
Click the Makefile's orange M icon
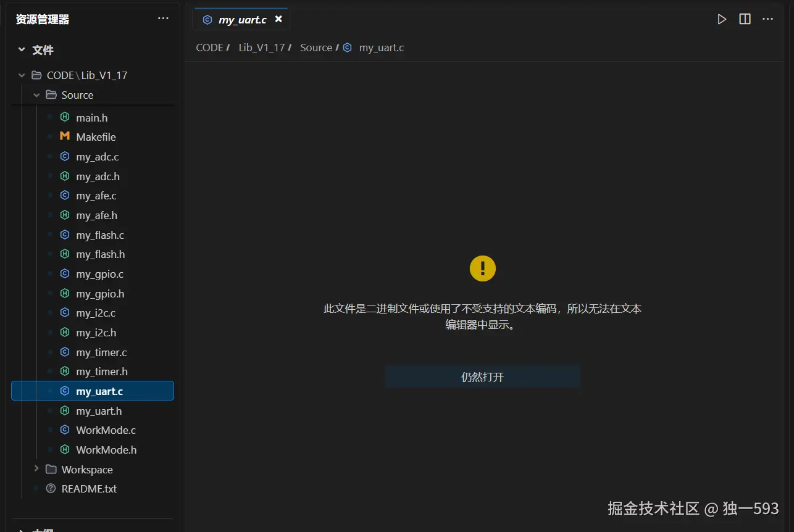coord(64,136)
